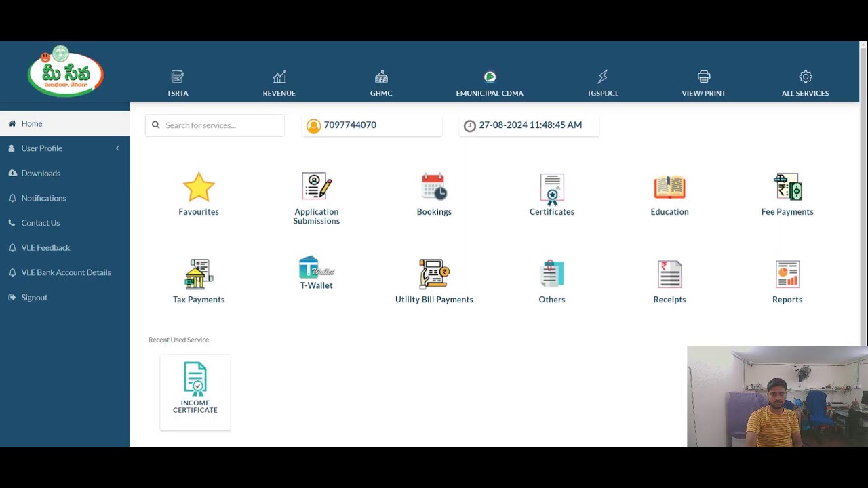Click the Recent Used Service label
This screenshot has height=488, width=868.
[x=179, y=340]
